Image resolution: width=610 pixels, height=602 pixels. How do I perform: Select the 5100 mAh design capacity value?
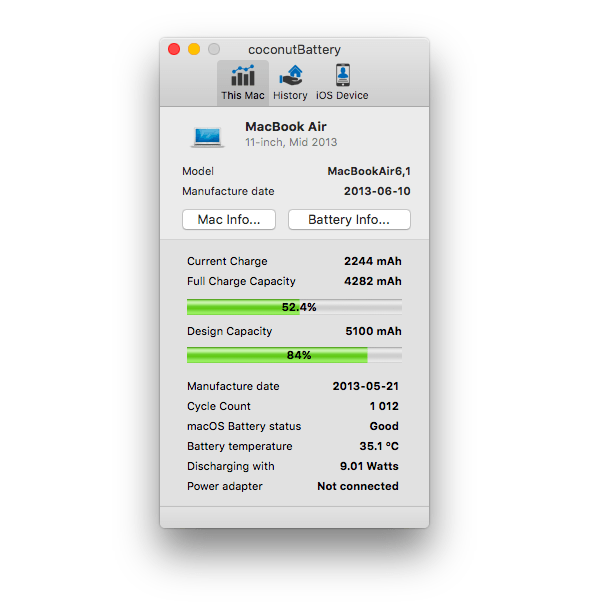[373, 331]
